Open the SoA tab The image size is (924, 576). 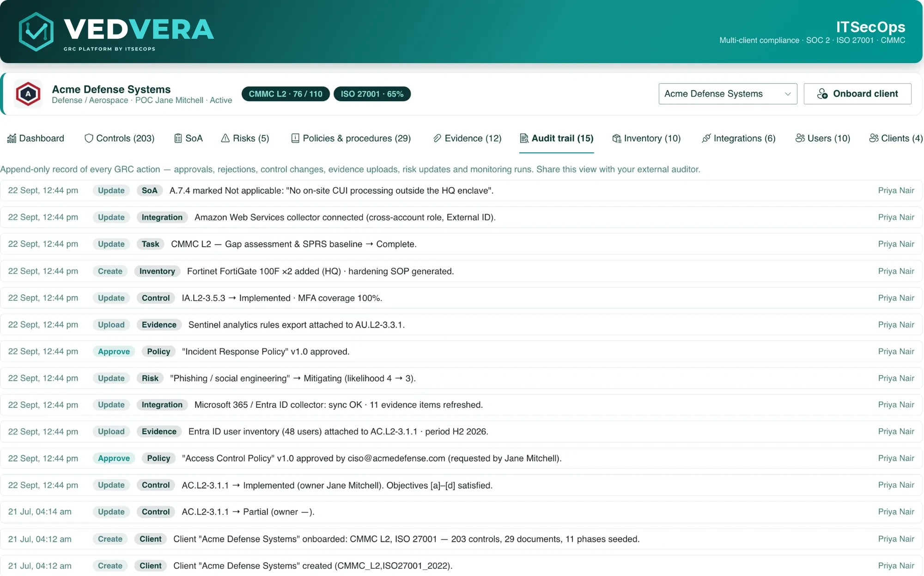(x=188, y=138)
